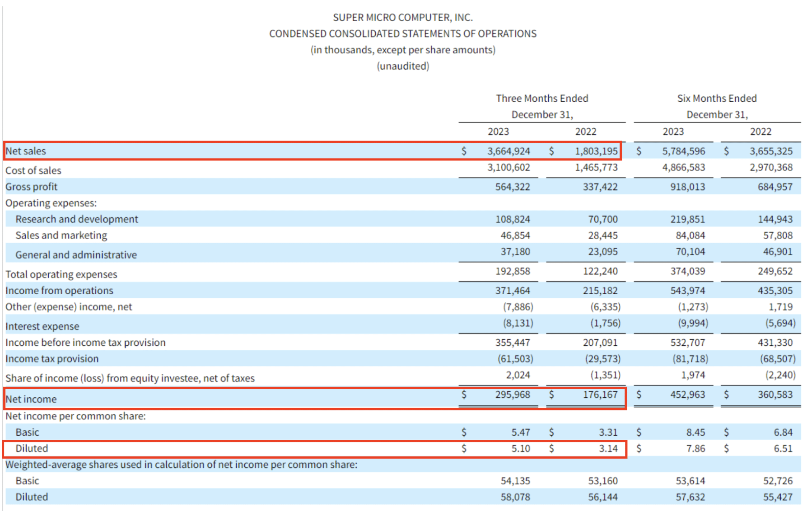Viewport: 812px width, 517px height.
Task: Click the 'Gross profit' label
Action: pyautogui.click(x=32, y=187)
